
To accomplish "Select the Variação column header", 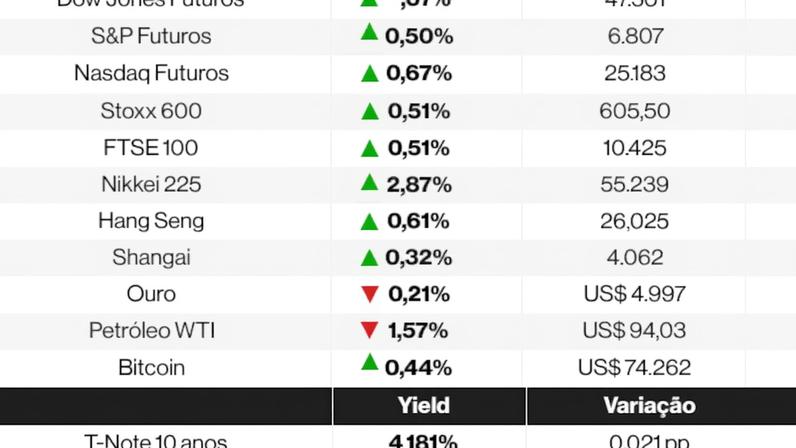I will (649, 406).
